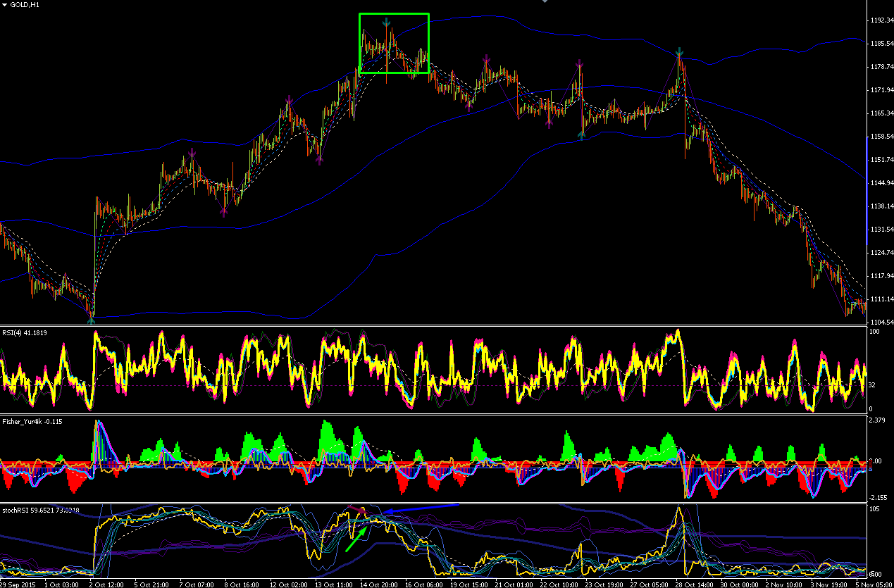Click the 1158.54 price scale value
Viewport: 894px width, 588px height.
pos(881,137)
